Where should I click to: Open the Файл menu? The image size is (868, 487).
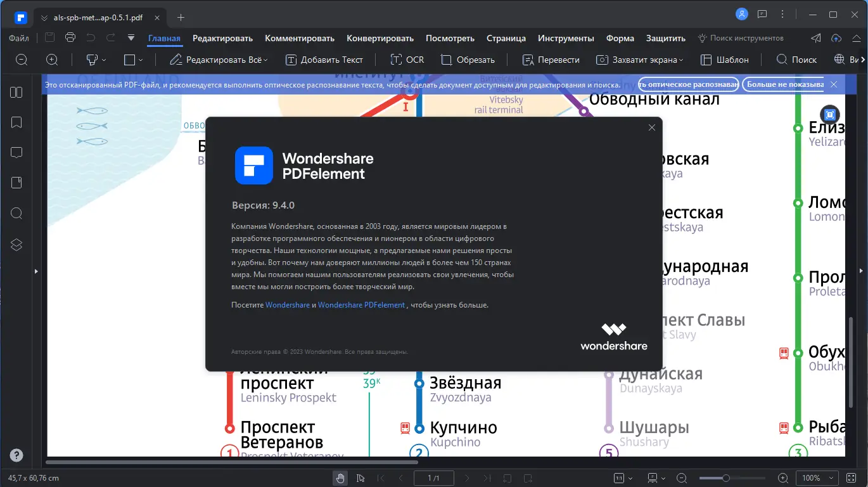coord(19,38)
